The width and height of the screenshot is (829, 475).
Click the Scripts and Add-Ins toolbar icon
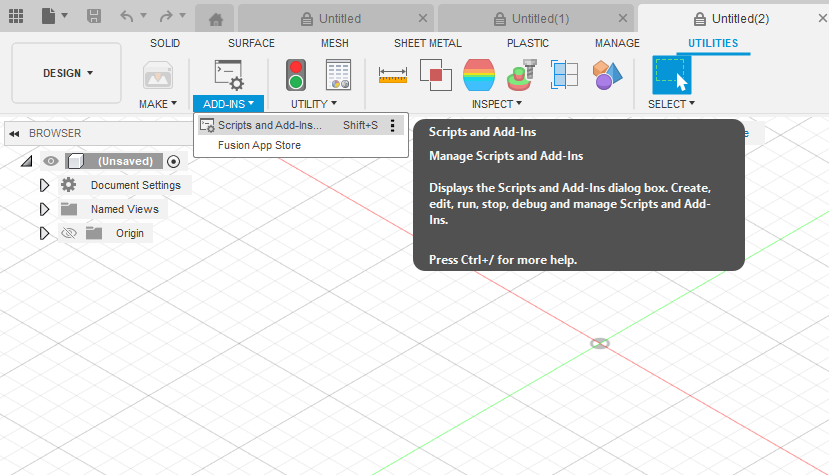(228, 75)
